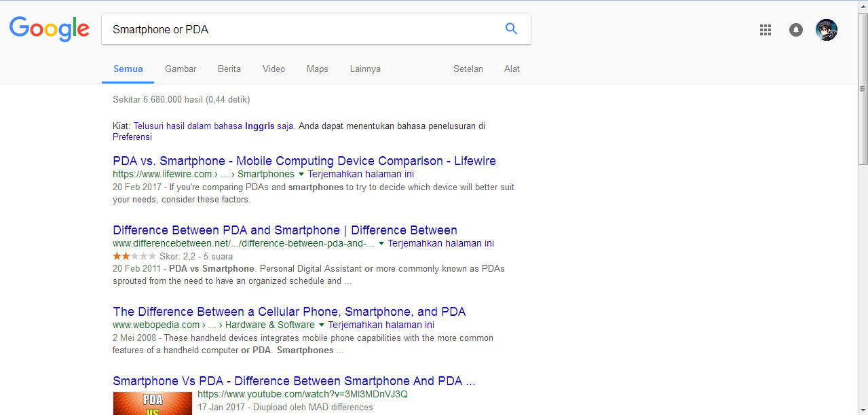Open the Preferensi link
The image size is (868, 415).
[x=132, y=137]
